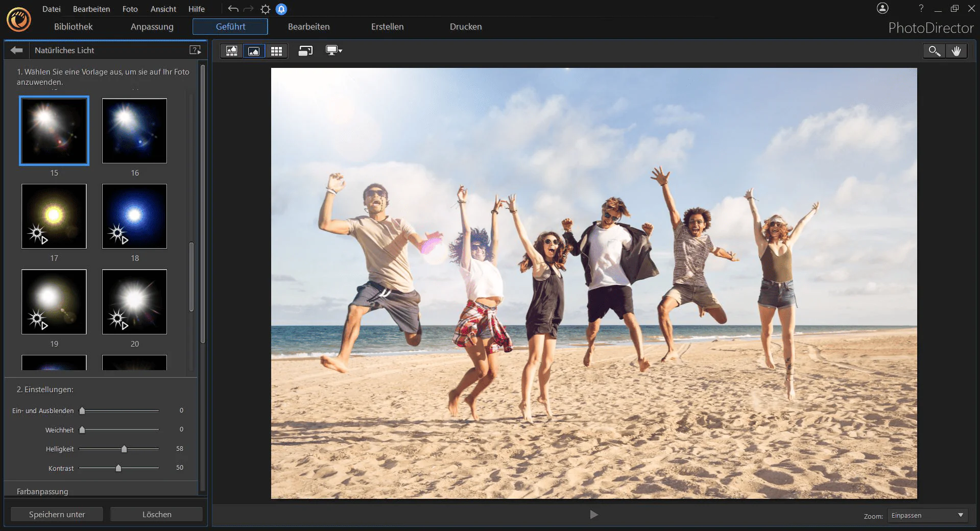This screenshot has width=980, height=531.
Task: Expand the Farbanpassung section
Action: pyautogui.click(x=42, y=491)
